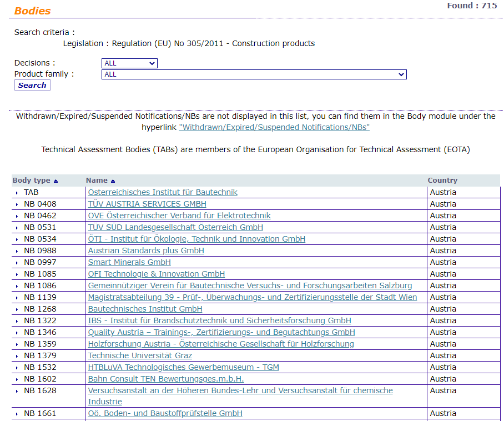This screenshot has width=504, height=421.
Task: Select the 'NB 0408' body type cell
Action: pos(40,204)
